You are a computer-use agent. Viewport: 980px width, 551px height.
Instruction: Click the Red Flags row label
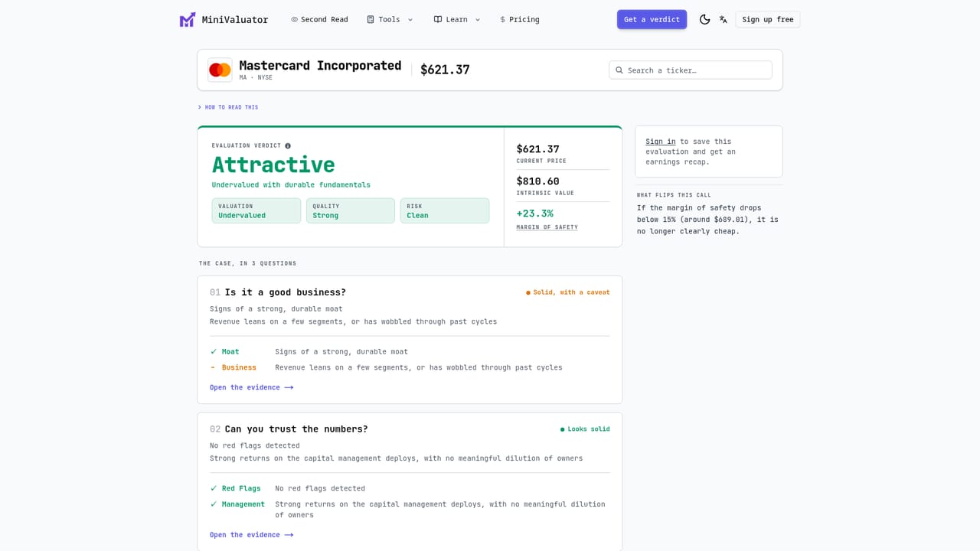[x=241, y=488]
